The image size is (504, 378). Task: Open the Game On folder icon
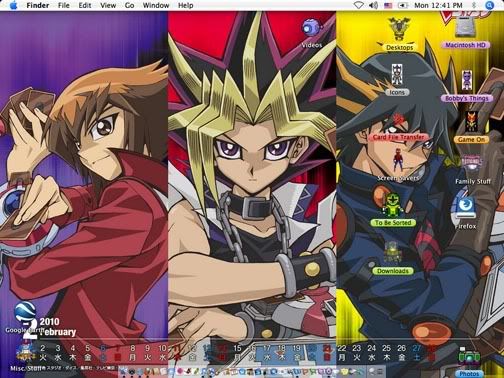coord(471,122)
